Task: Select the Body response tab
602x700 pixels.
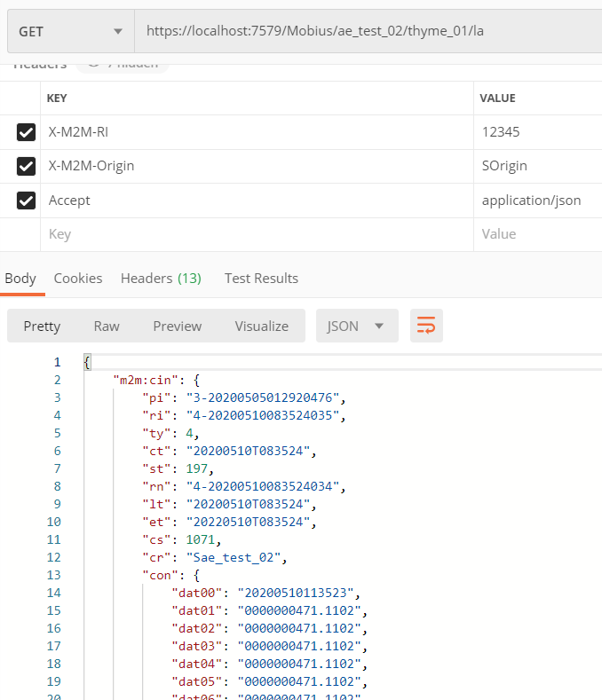Action: (20, 278)
